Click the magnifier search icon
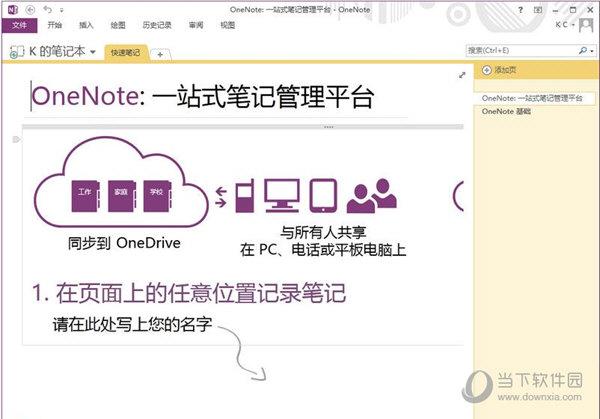 point(583,51)
